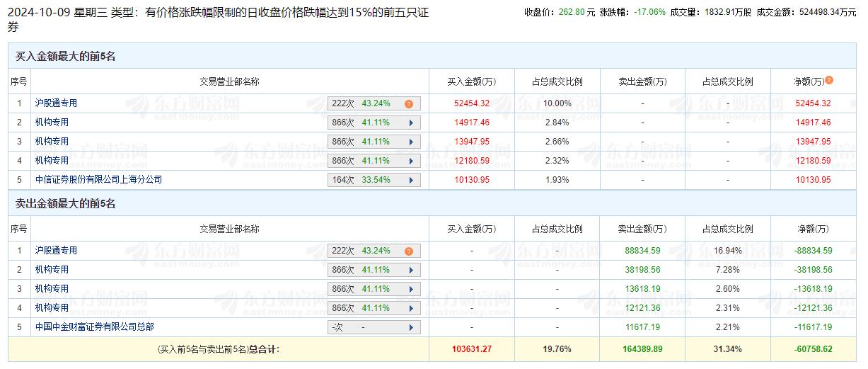Click the arrow icon in 中国中金财富证券 row

point(411,327)
